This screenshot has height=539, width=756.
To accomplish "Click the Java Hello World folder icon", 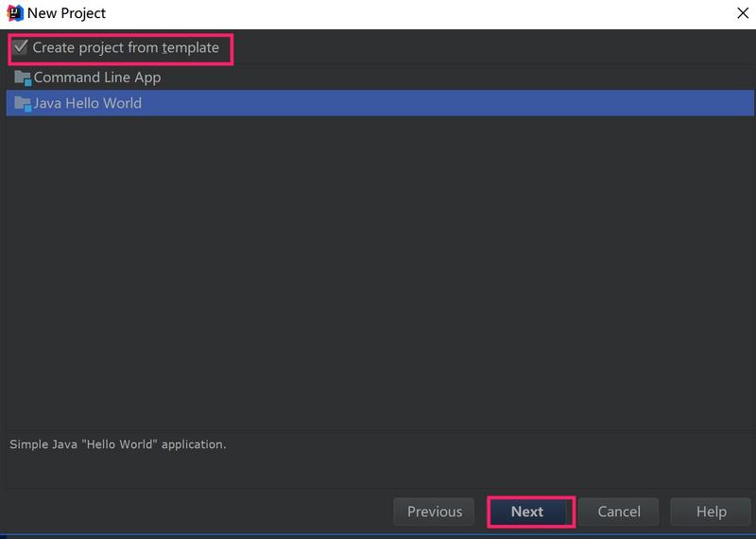I will point(23,103).
